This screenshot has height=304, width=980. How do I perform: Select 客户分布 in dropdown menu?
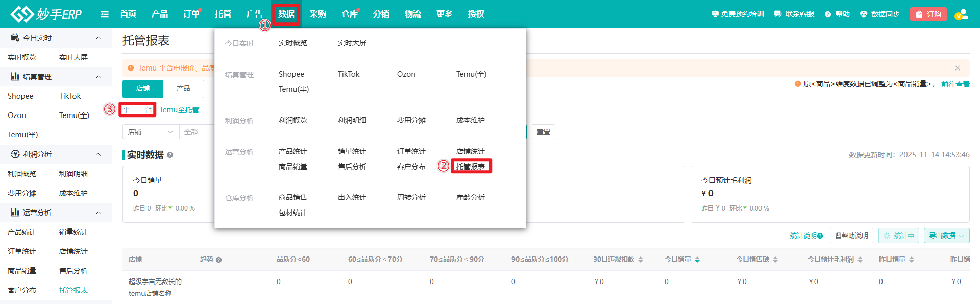click(411, 167)
